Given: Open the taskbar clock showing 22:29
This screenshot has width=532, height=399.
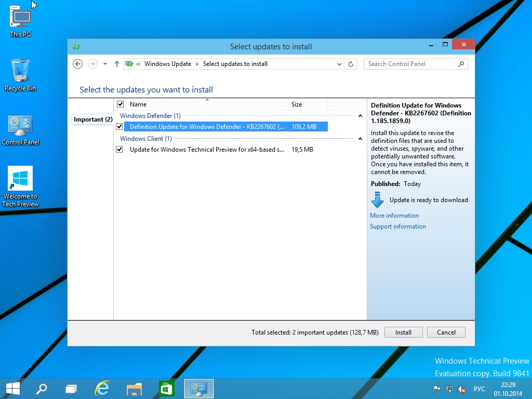Looking at the screenshot, I should click(508, 389).
